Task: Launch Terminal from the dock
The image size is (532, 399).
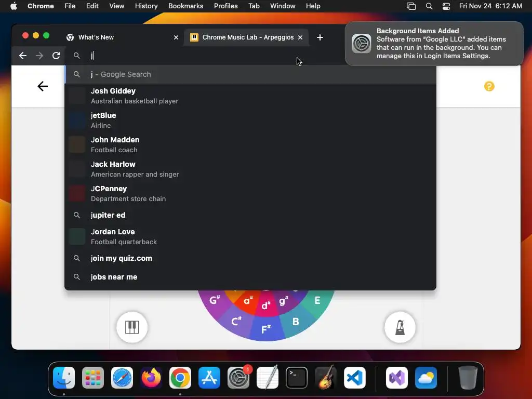Action: pyautogui.click(x=297, y=378)
